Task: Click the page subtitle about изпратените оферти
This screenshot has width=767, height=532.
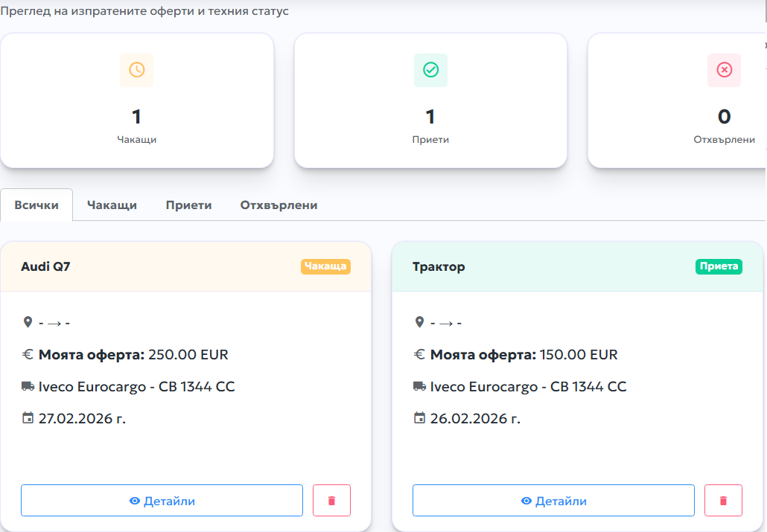Action: tap(144, 10)
